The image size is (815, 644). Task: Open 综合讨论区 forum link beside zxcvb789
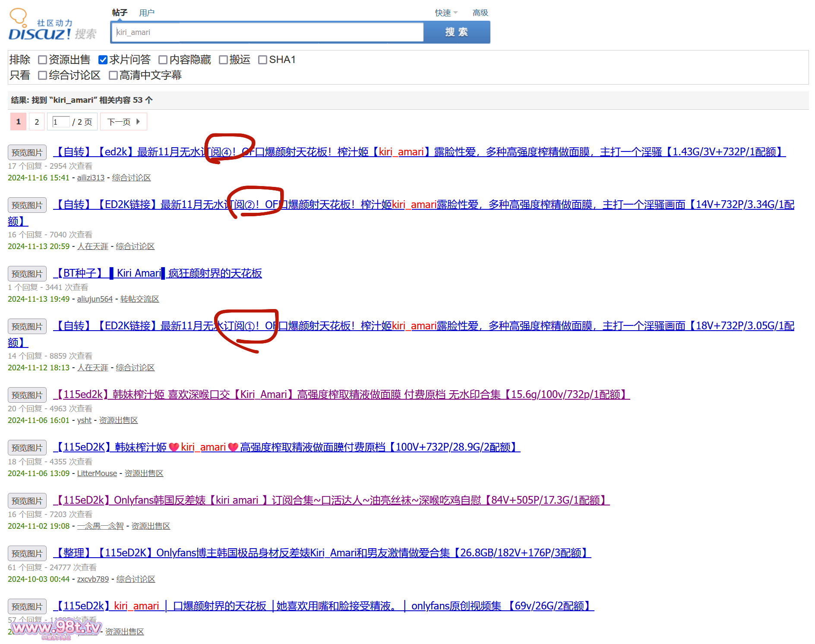pyautogui.click(x=136, y=579)
